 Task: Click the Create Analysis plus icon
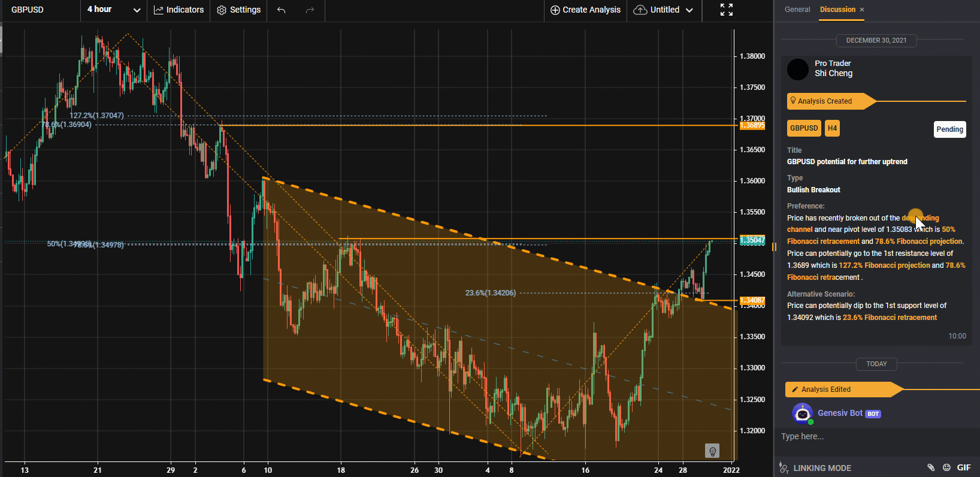pyautogui.click(x=555, y=10)
